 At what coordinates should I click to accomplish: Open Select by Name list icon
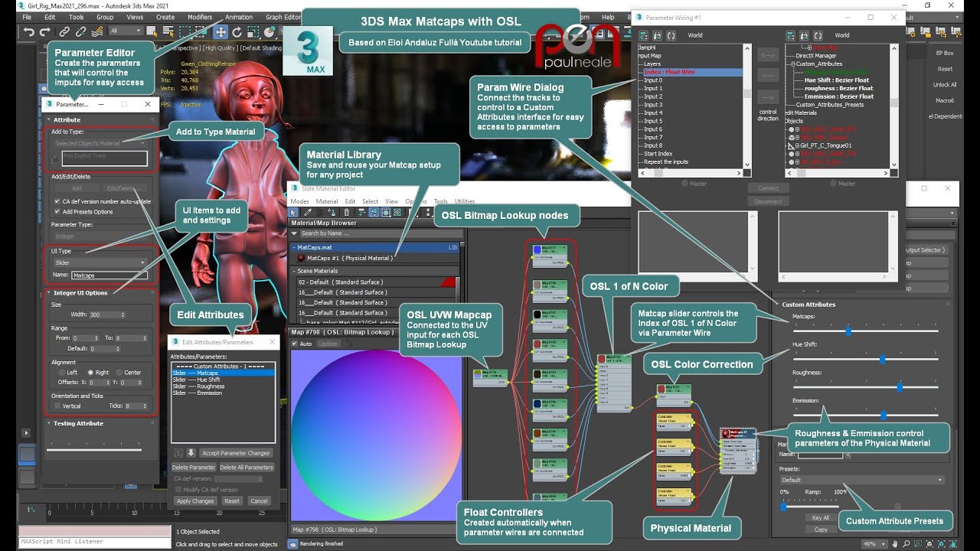point(168,31)
